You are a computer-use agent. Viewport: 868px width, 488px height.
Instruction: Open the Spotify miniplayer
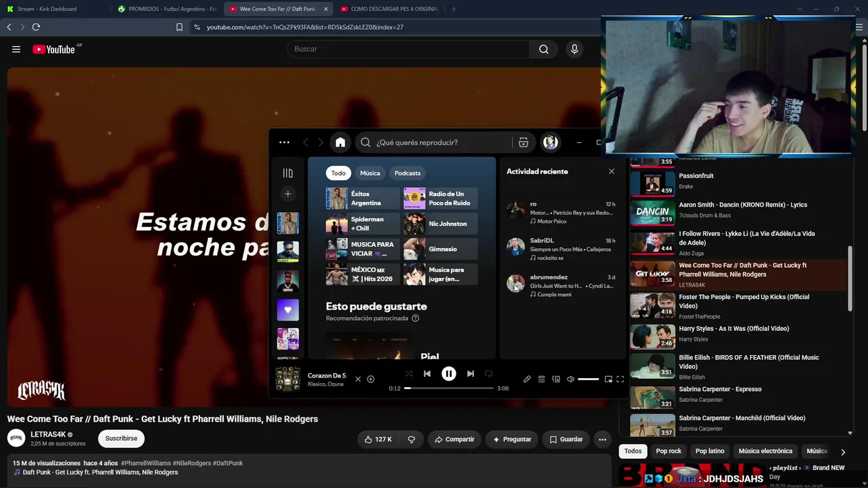[x=608, y=380]
